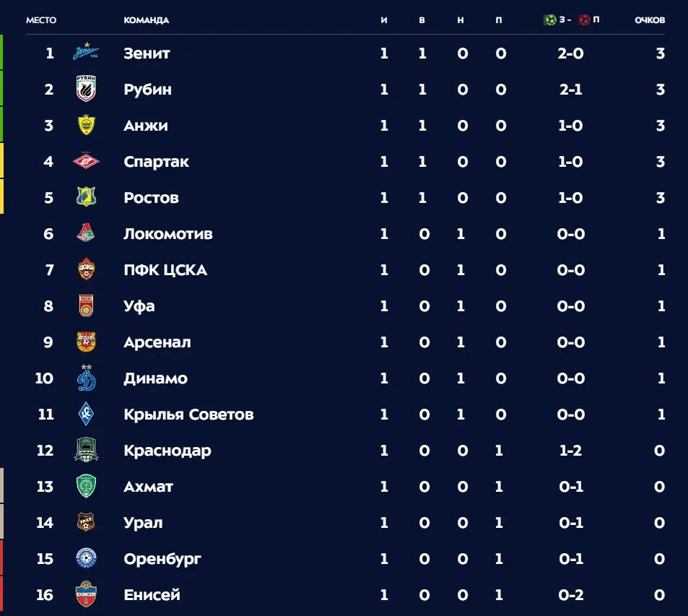This screenshot has width=688, height=616.
Task: Click the red goals-conceded ball icon
Action: click(x=584, y=20)
